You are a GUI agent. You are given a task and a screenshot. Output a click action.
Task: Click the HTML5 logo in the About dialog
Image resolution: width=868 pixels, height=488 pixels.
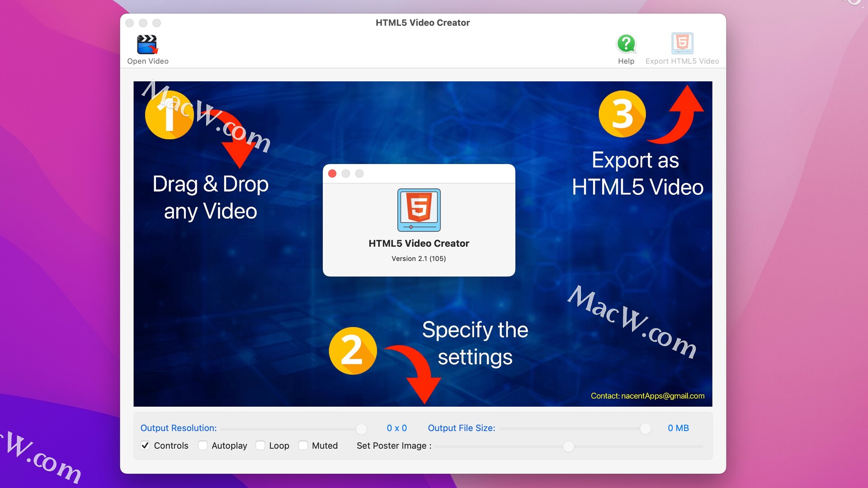419,210
